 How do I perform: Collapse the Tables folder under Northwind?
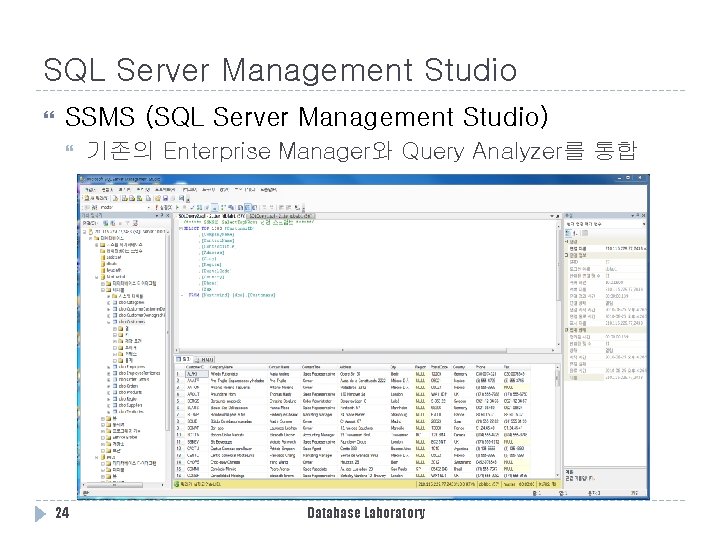[x=103, y=290]
